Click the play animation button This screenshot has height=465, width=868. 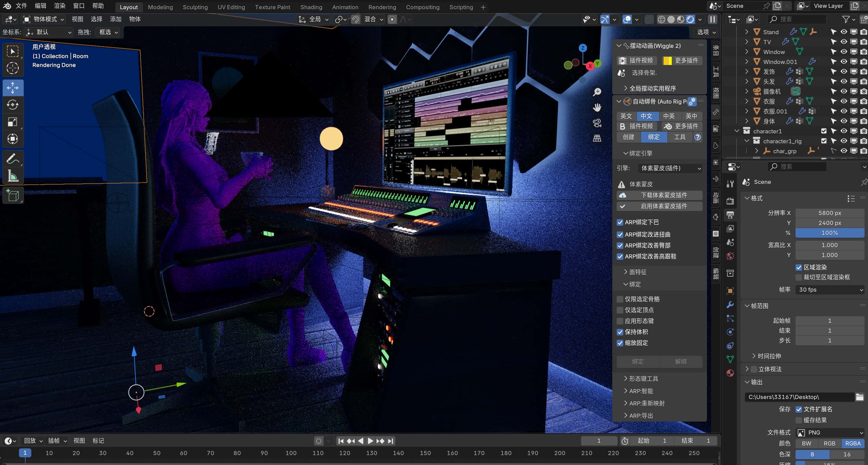pyautogui.click(x=370, y=441)
